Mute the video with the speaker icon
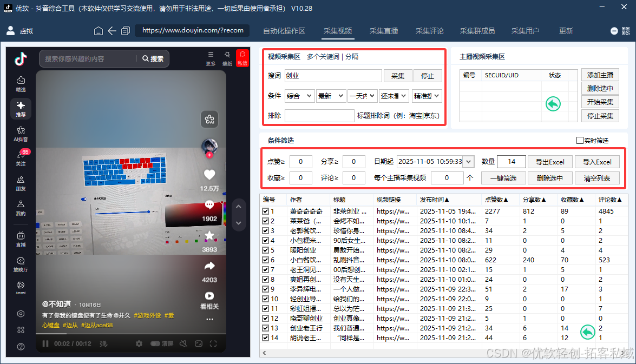 [x=183, y=344]
